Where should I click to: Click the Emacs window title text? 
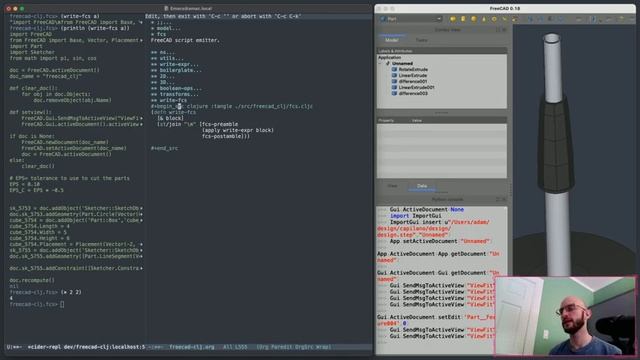191,8
